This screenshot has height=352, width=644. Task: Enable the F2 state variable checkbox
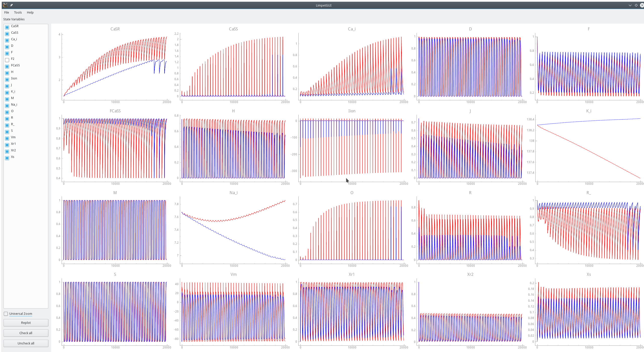[x=7, y=60]
